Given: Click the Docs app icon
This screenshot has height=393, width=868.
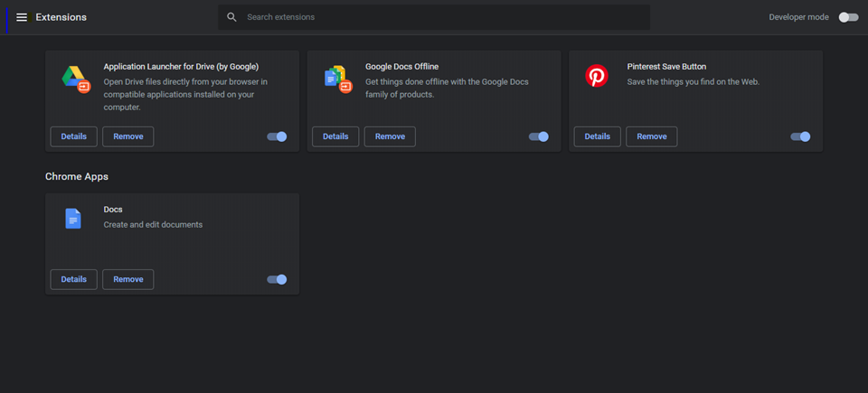Looking at the screenshot, I should (73, 219).
